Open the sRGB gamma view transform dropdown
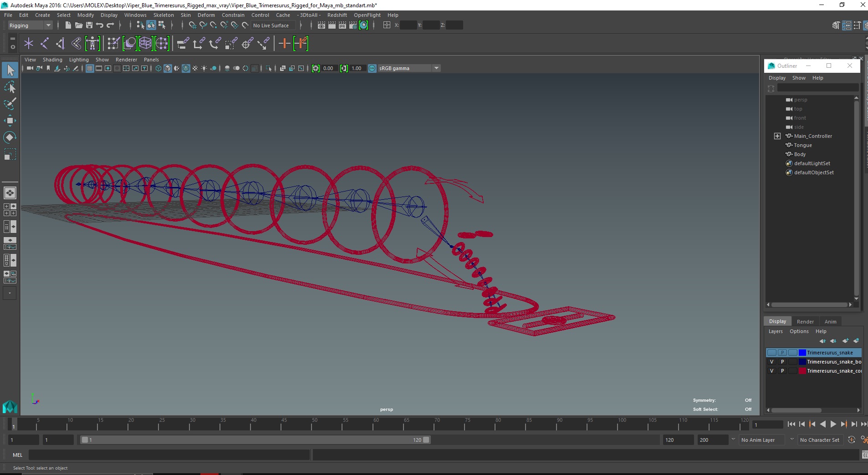The height and width of the screenshot is (475, 868). 436,68
